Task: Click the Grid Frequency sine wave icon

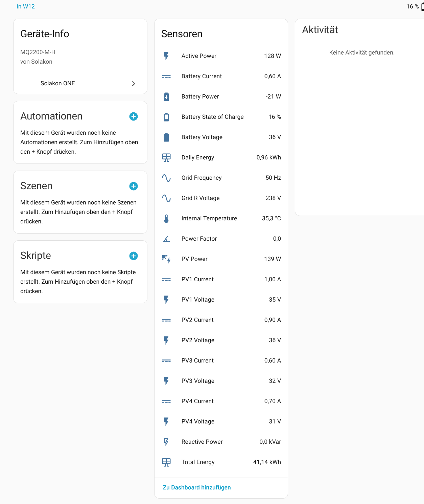Action: tap(166, 178)
